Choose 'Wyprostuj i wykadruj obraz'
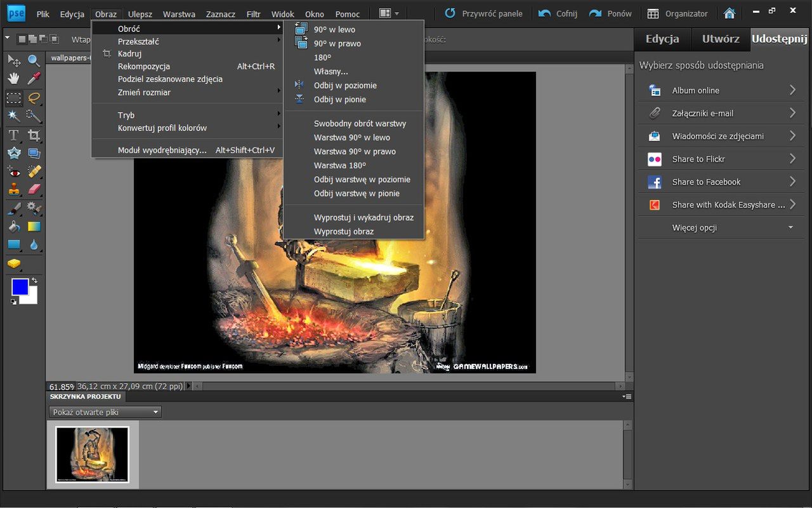The width and height of the screenshot is (812, 508). point(353,217)
